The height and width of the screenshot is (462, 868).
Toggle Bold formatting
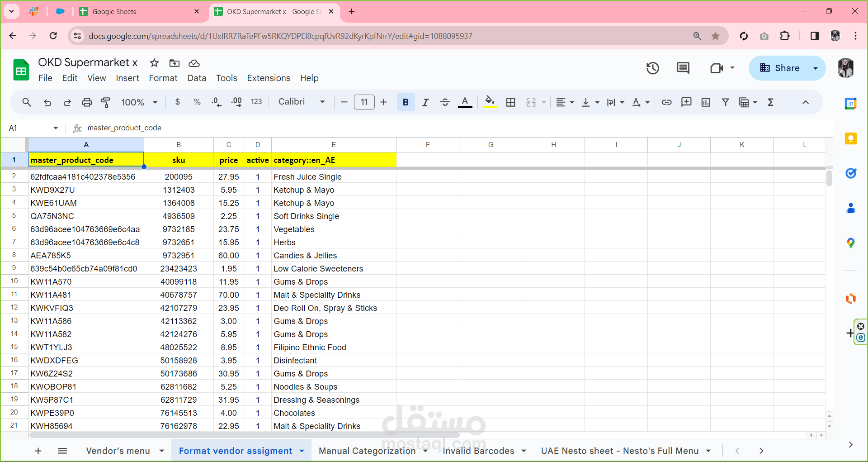[x=406, y=102]
